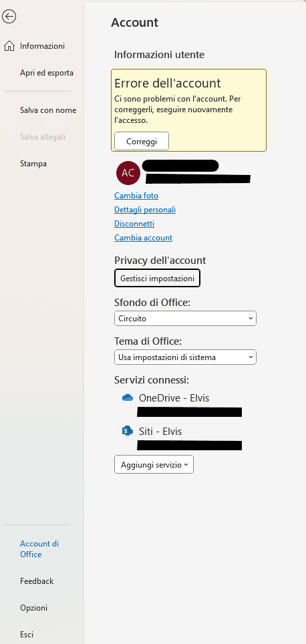Screen dimensions: 306x644
Task: Click the home icon beside Informazioni
Action: tap(9, 46)
